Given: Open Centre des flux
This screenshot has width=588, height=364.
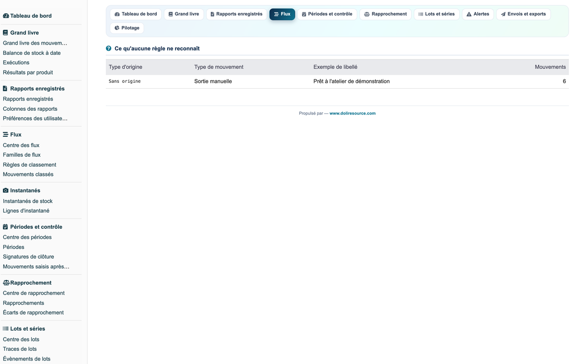Looking at the screenshot, I should (x=21, y=145).
